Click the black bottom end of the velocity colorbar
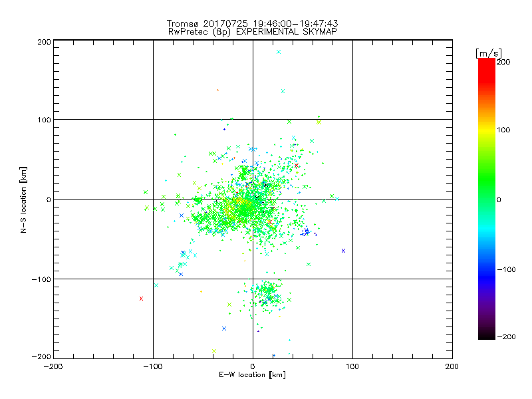Image resolution: width=532 pixels, height=399 pixels. tap(487, 335)
